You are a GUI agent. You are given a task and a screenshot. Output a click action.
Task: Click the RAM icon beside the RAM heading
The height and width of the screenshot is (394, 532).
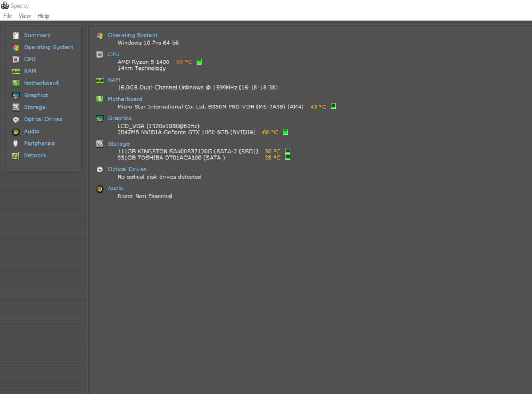click(100, 80)
